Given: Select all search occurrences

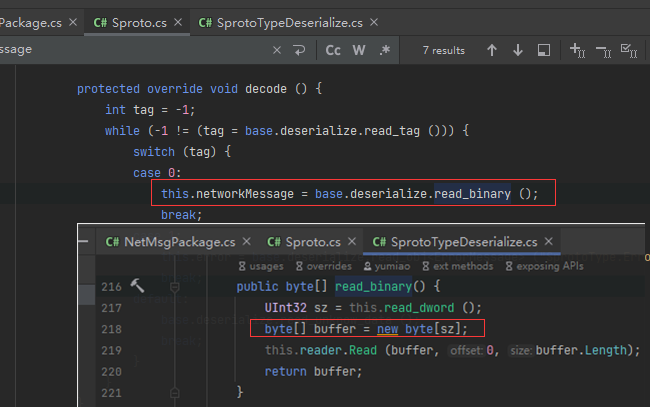Looking at the screenshot, I should tap(628, 50).
